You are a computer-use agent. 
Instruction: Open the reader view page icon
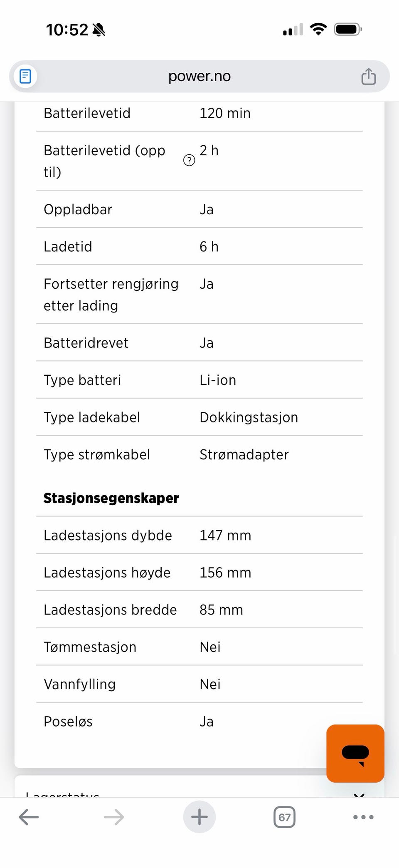[25, 77]
